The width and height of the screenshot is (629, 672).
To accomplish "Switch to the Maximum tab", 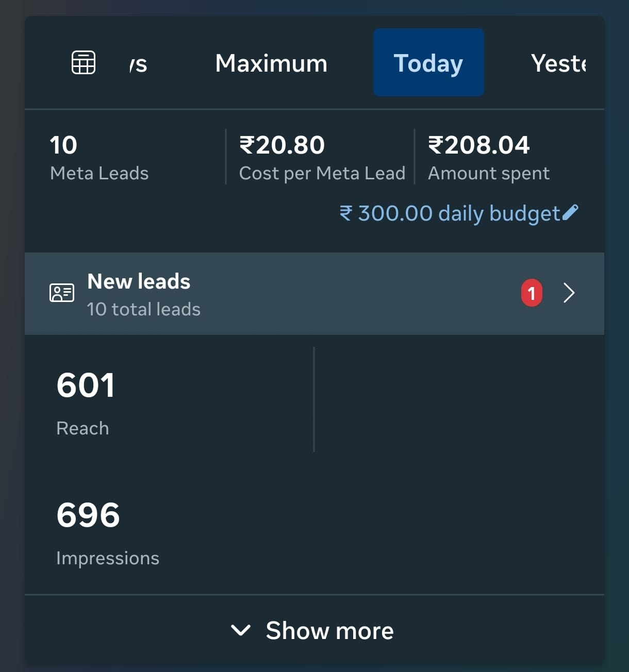I will [271, 63].
